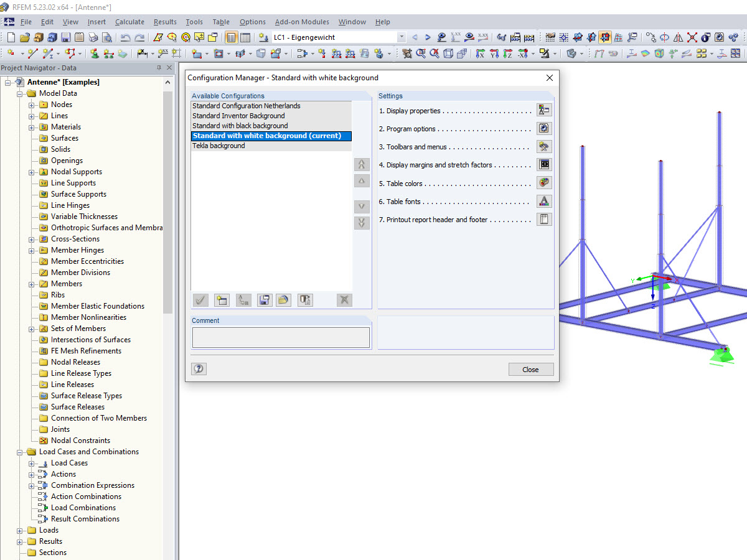Viewport: 747px width, 560px height.
Task: Click previous load case left arrow
Action: point(415,38)
